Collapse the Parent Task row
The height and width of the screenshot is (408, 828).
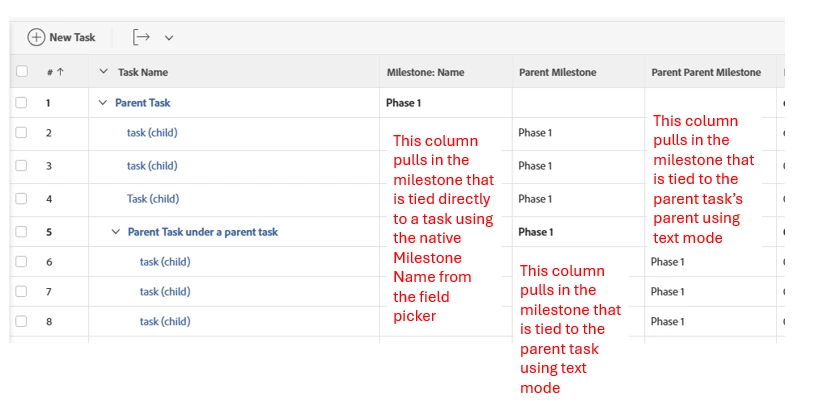pos(102,102)
